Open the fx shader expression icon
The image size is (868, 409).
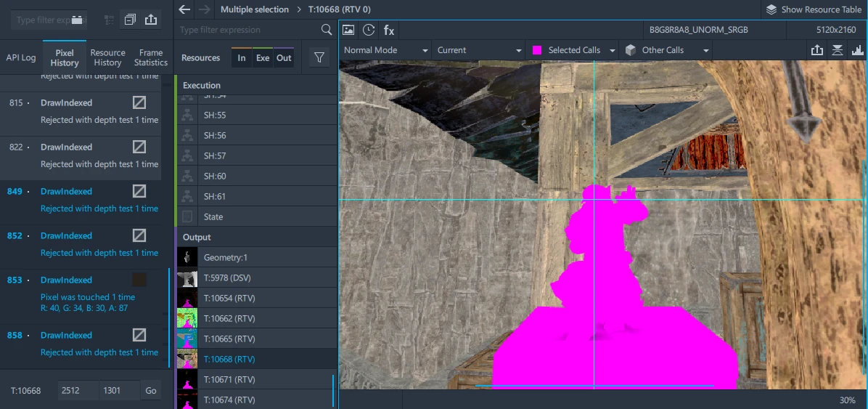coord(389,30)
